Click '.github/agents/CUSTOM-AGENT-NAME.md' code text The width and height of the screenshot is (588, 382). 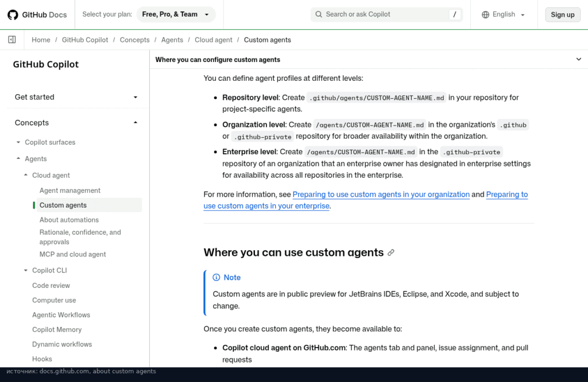(377, 98)
